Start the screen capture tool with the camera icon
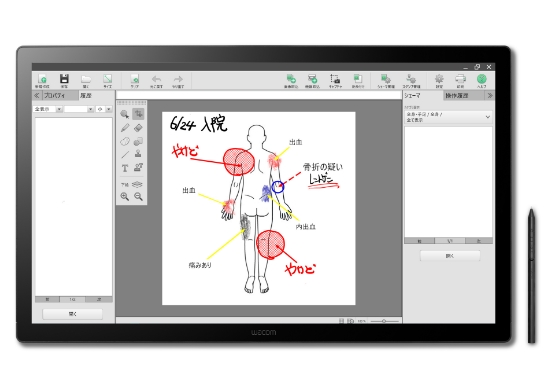550x380 pixels. coord(335,80)
